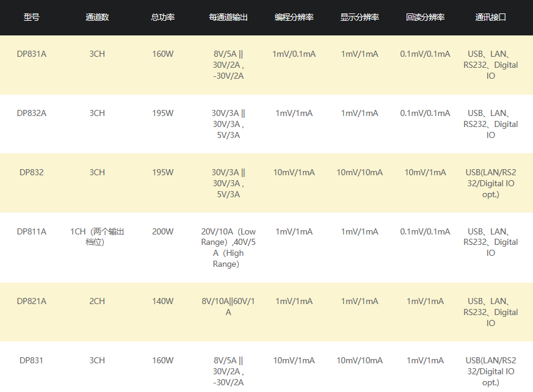Select the 通讯接口 column header
The image size is (533, 392).
click(490, 17)
